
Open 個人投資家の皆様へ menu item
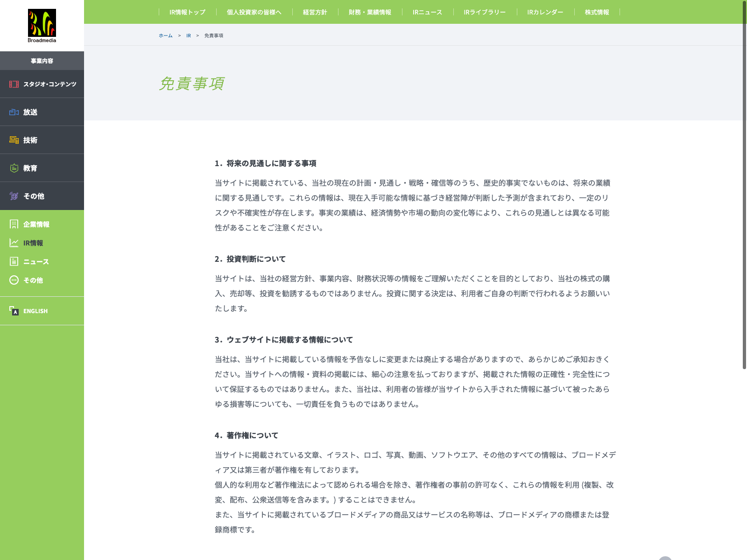[x=254, y=12]
